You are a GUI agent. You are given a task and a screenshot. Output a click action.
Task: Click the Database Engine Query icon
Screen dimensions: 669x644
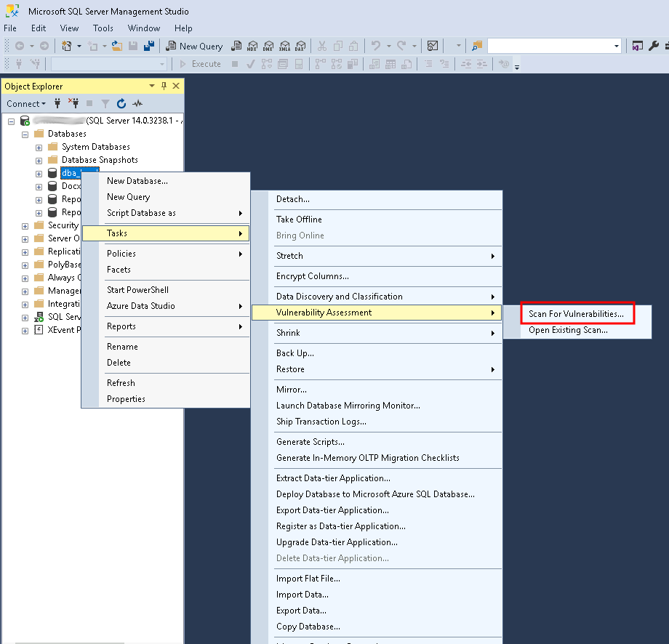(236, 46)
